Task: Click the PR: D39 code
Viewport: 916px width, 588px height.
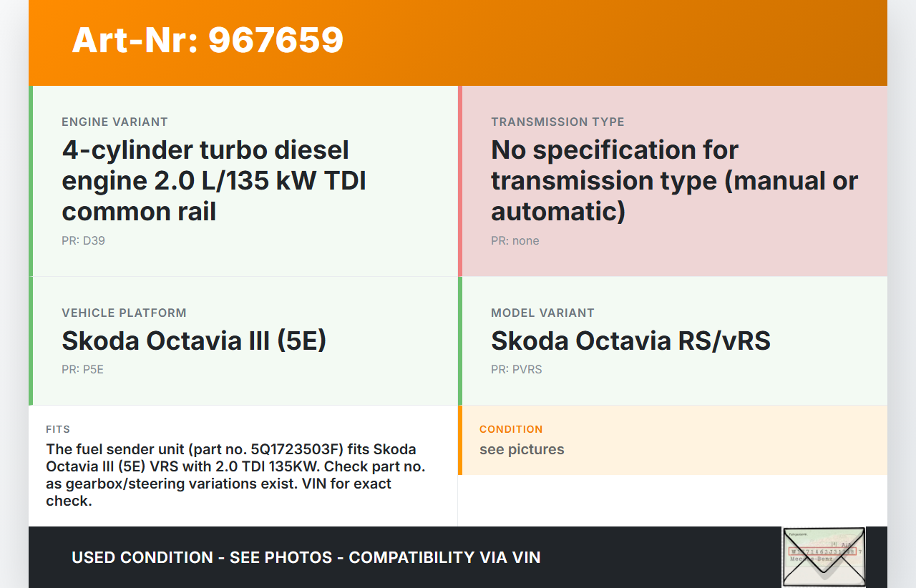Action: (83, 240)
